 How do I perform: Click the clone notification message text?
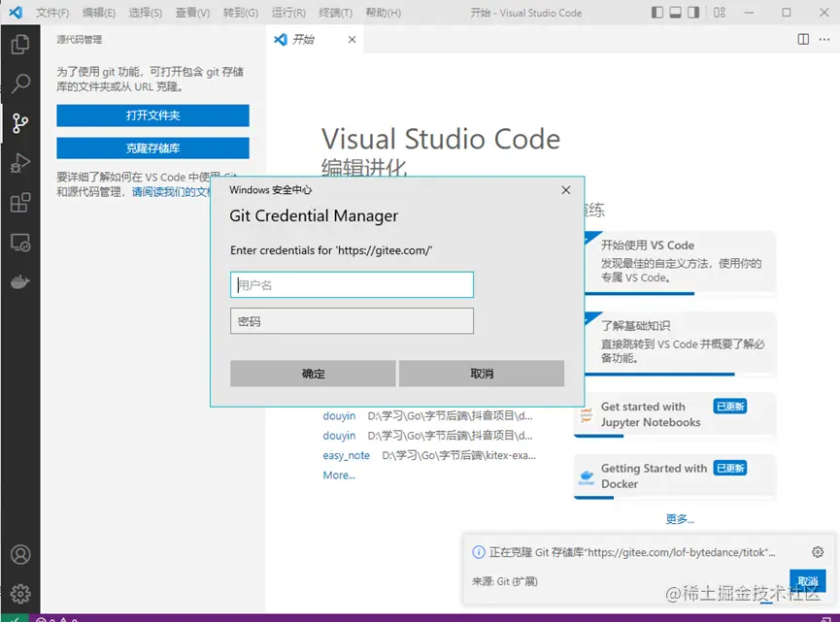[632, 552]
